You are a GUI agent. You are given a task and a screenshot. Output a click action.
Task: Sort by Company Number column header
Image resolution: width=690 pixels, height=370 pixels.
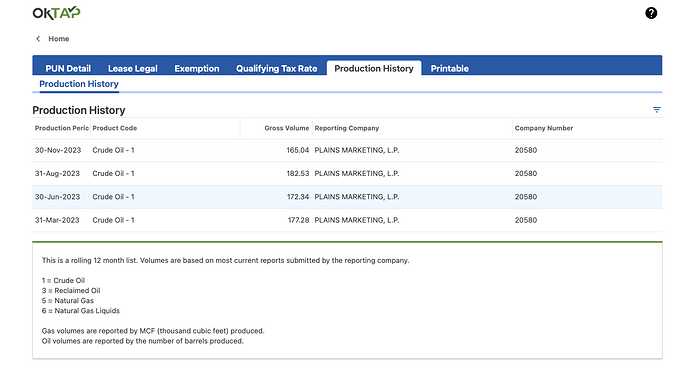point(544,128)
